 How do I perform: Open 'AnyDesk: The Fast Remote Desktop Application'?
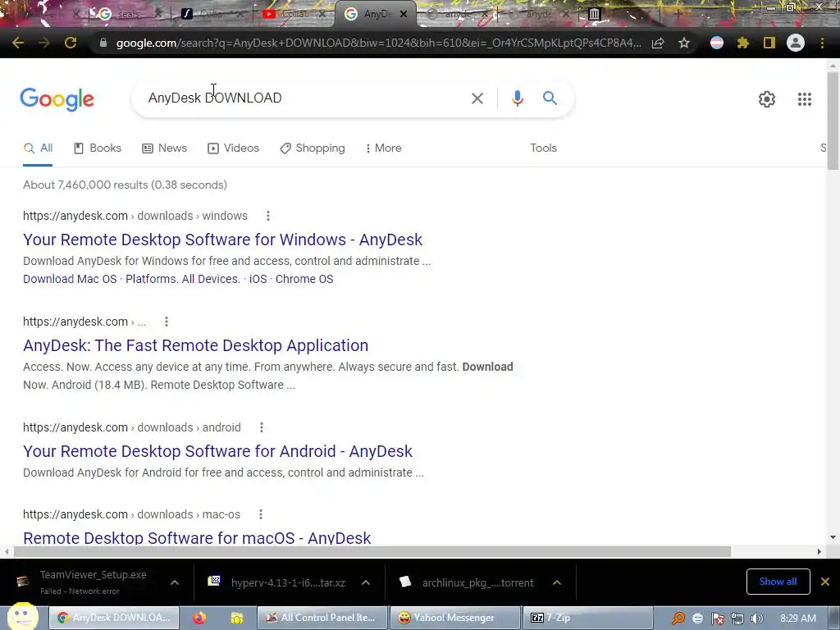click(x=195, y=345)
